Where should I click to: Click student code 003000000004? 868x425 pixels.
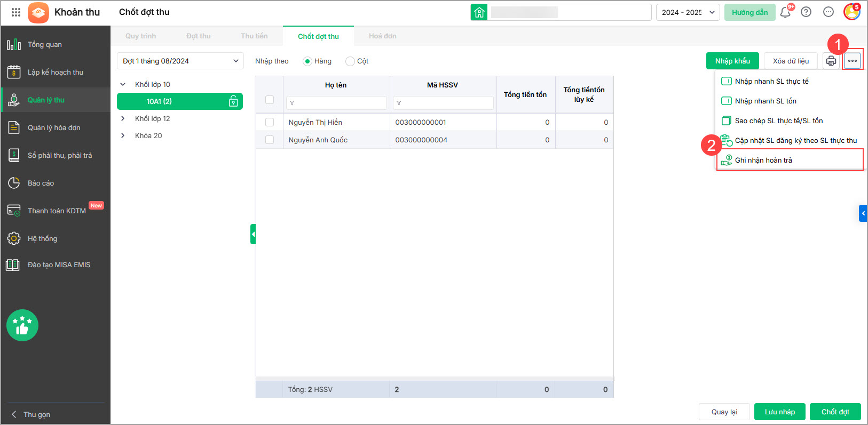[x=421, y=140]
